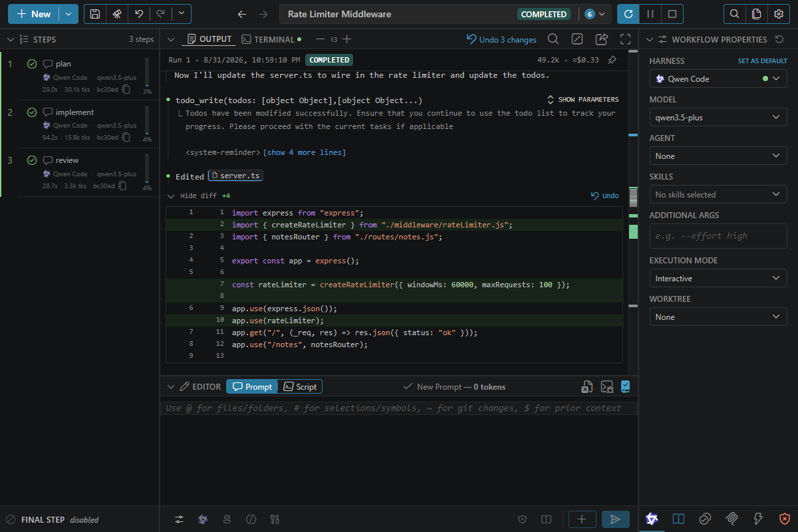Copy commit hash for the implement step
Image resolution: width=798 pixels, height=532 pixels.
(126, 138)
